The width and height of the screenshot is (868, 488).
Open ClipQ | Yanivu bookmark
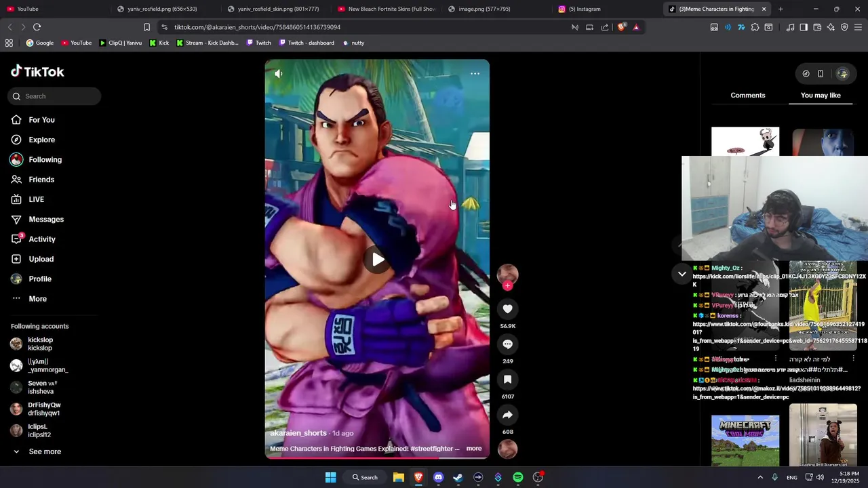pos(120,43)
